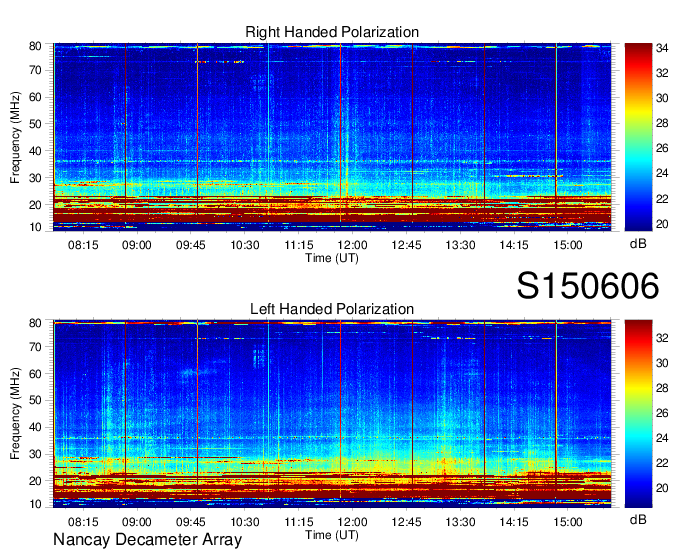Click the 34 dB value on Right Handed color bar
This screenshot has width=680, height=552.
(662, 48)
